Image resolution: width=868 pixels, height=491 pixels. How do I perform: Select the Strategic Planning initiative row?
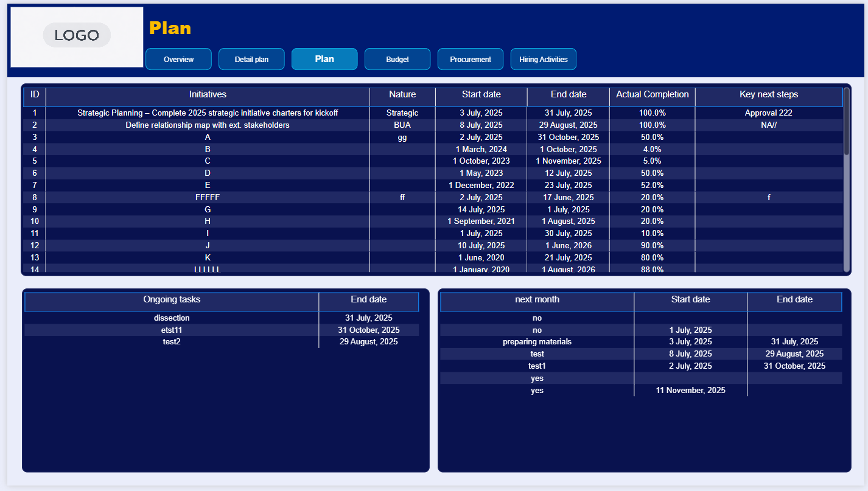tap(208, 113)
